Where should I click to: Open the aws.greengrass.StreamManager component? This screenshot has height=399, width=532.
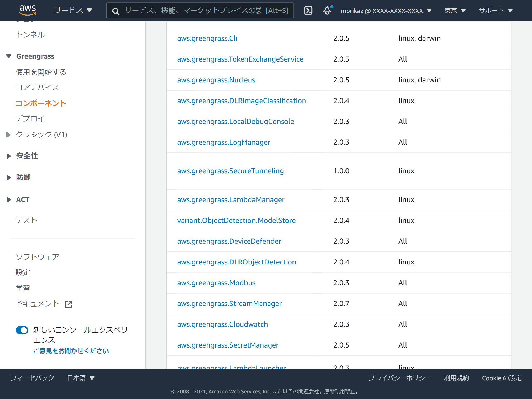tap(229, 303)
